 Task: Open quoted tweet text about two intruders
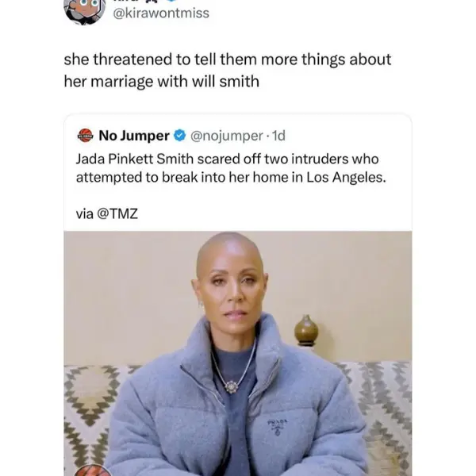coord(231,168)
